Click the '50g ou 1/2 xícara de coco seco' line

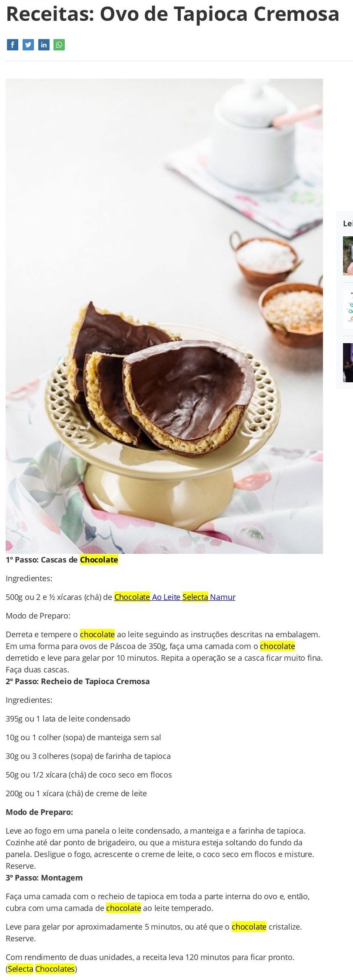pyautogui.click(x=89, y=775)
